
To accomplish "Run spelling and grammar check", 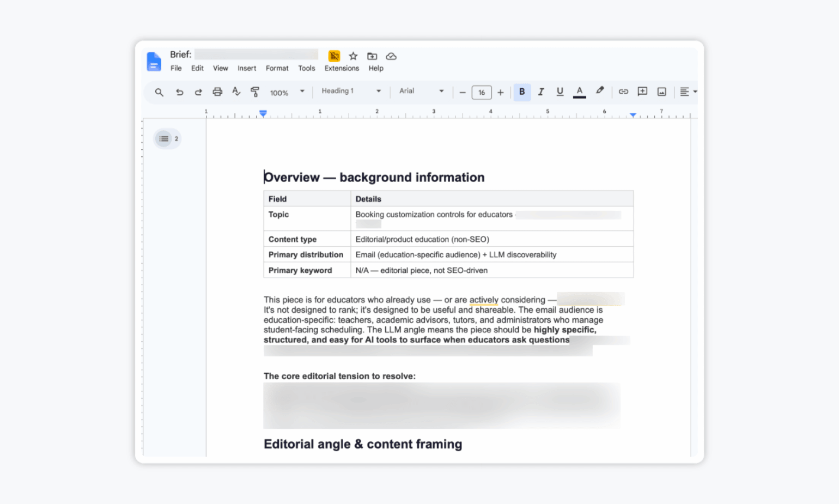I will click(236, 92).
